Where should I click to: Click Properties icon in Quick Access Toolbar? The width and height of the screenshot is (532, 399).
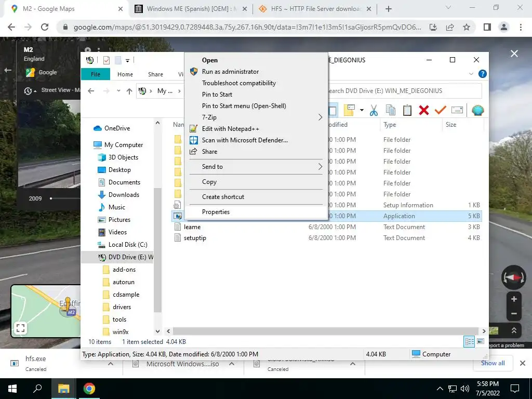tap(107, 60)
